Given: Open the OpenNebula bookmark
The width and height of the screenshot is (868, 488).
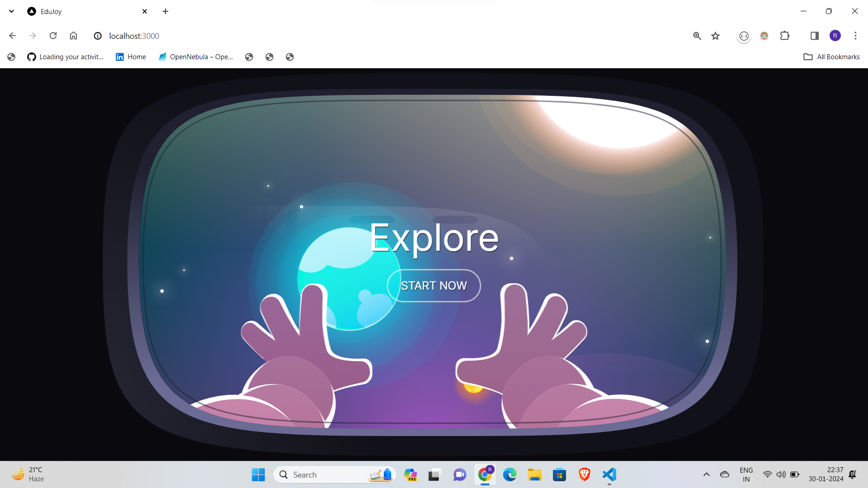Looking at the screenshot, I should pos(195,57).
